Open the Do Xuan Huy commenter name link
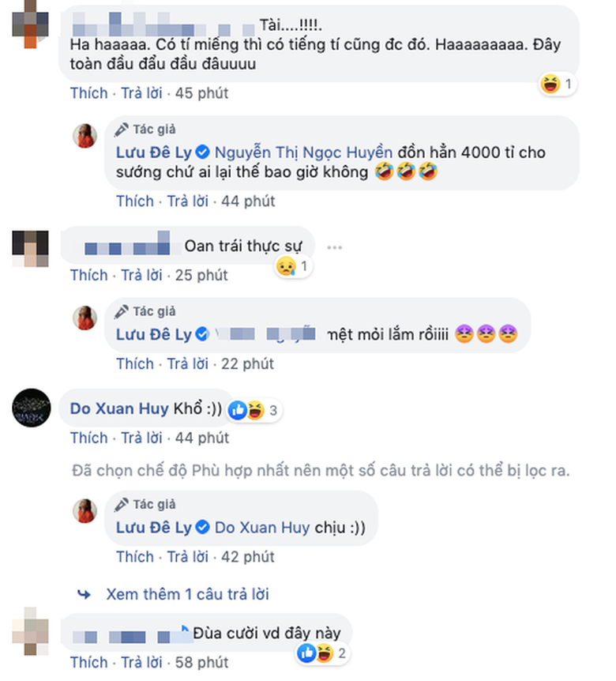 click(x=119, y=408)
